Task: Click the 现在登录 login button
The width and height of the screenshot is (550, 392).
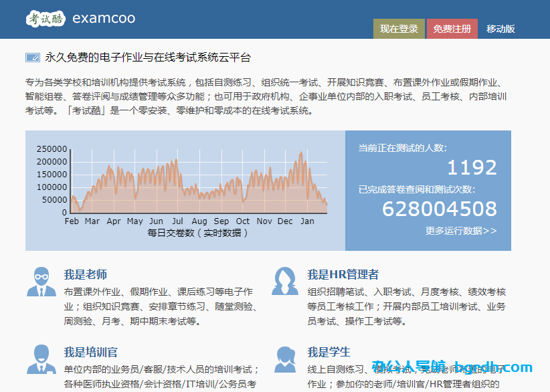Action: tap(399, 29)
